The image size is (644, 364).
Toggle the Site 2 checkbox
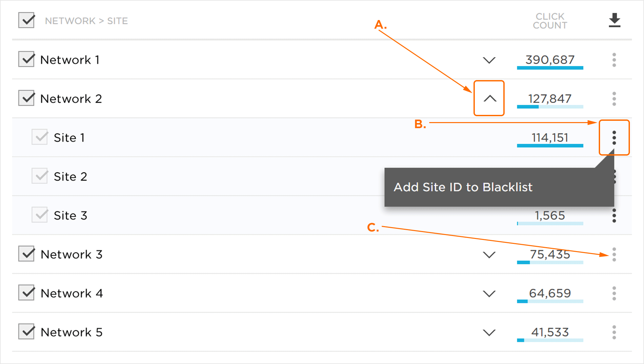pyautogui.click(x=40, y=176)
